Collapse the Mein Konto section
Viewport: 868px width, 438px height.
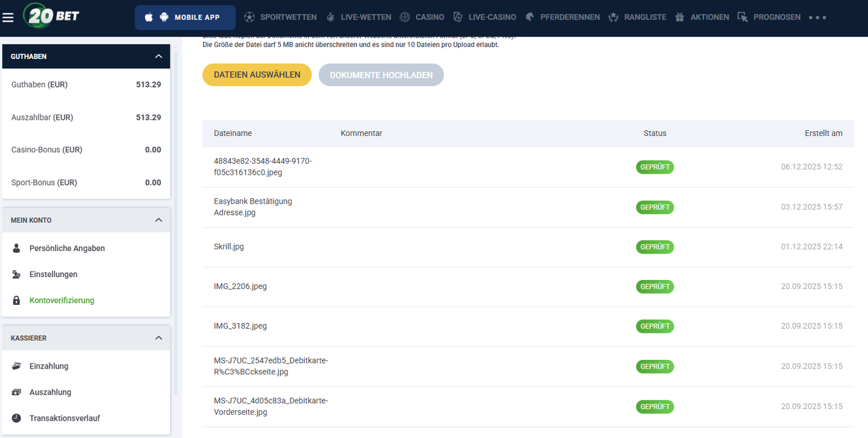click(159, 220)
